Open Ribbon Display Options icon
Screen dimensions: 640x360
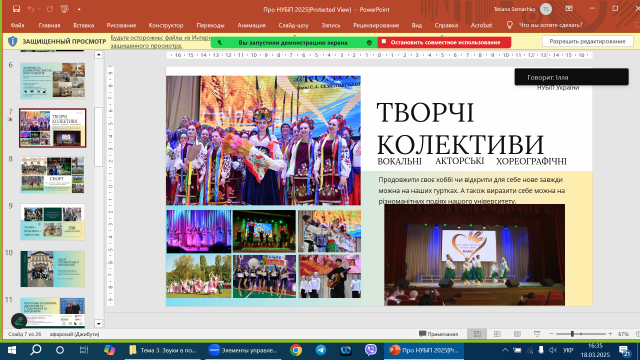click(x=569, y=9)
